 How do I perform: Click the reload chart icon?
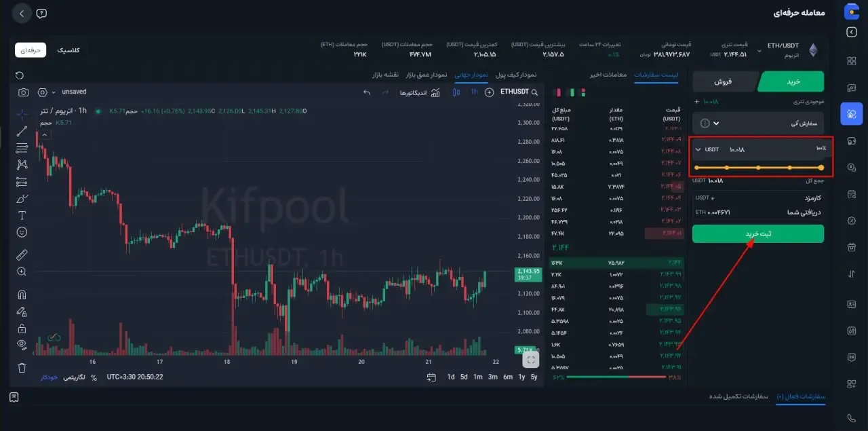[x=20, y=75]
